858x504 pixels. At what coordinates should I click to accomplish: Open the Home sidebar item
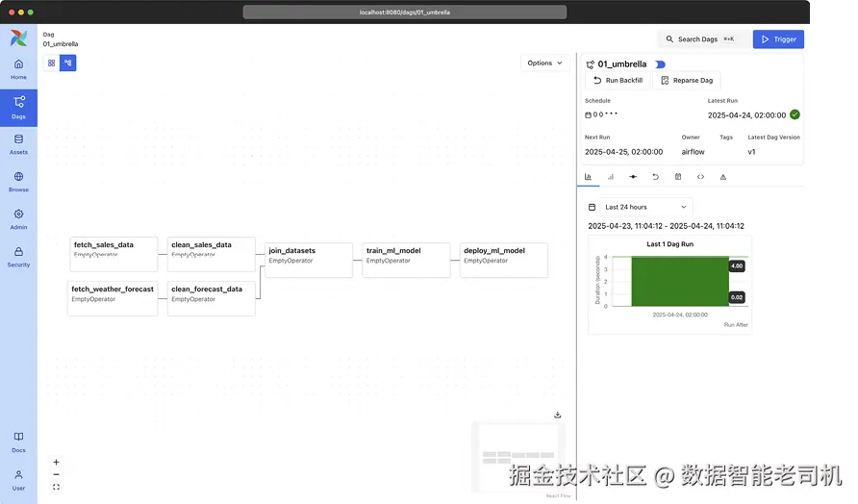click(18, 69)
